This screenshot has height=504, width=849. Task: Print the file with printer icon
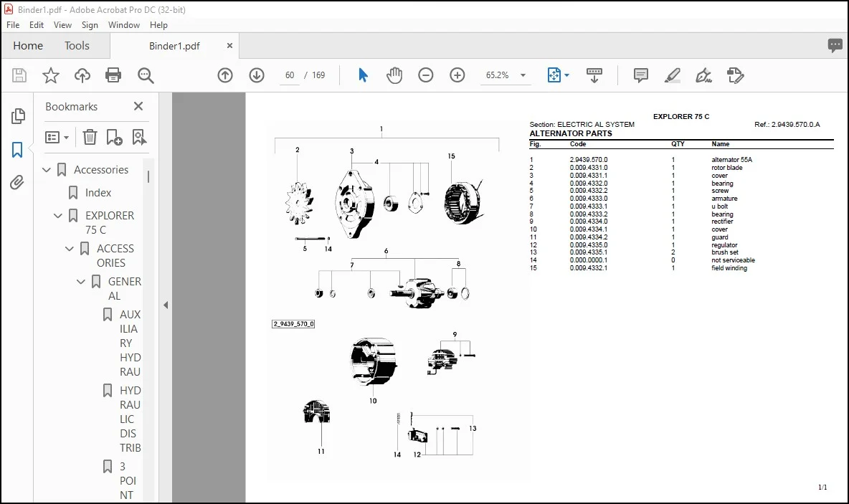(x=113, y=75)
